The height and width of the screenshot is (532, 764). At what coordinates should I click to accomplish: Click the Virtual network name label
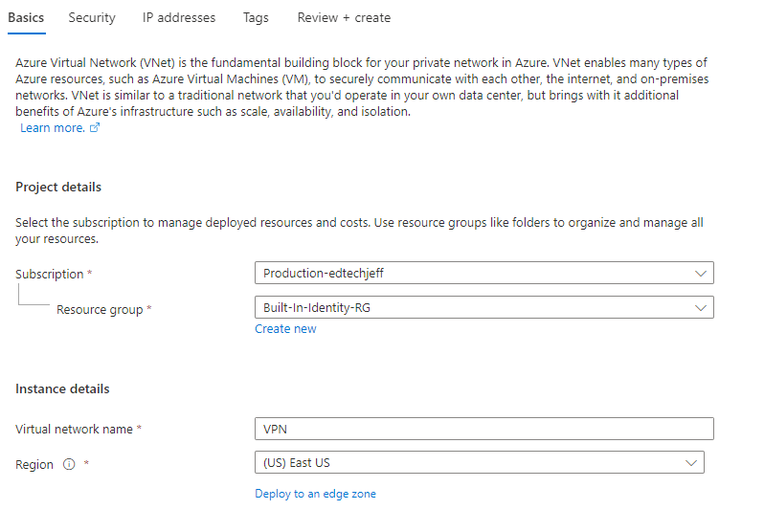coord(75,429)
